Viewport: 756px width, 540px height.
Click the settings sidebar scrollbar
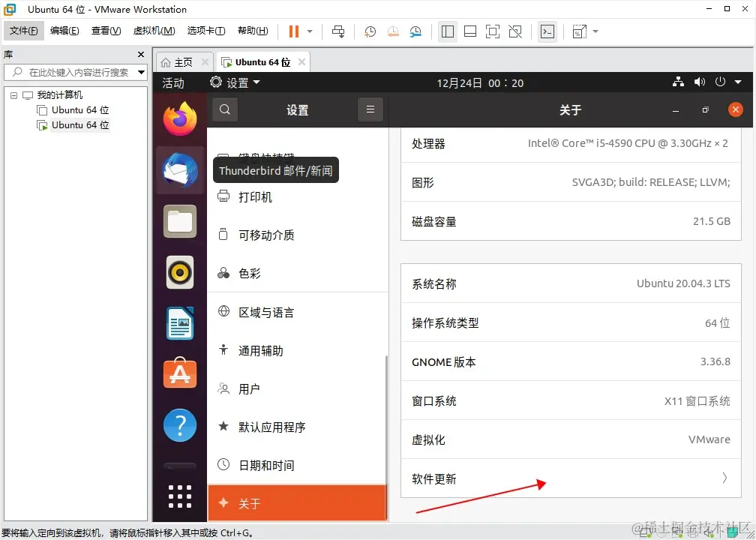[x=385, y=438]
